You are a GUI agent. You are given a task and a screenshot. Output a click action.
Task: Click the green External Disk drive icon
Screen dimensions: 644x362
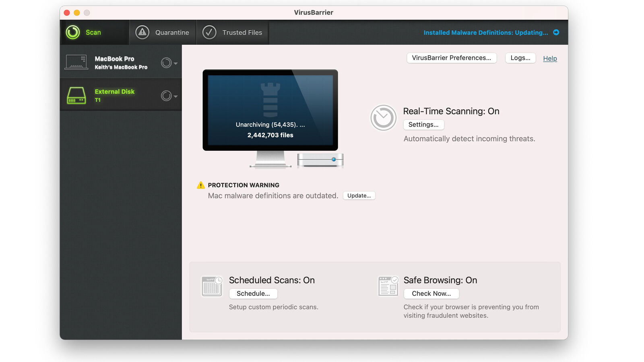pos(76,96)
